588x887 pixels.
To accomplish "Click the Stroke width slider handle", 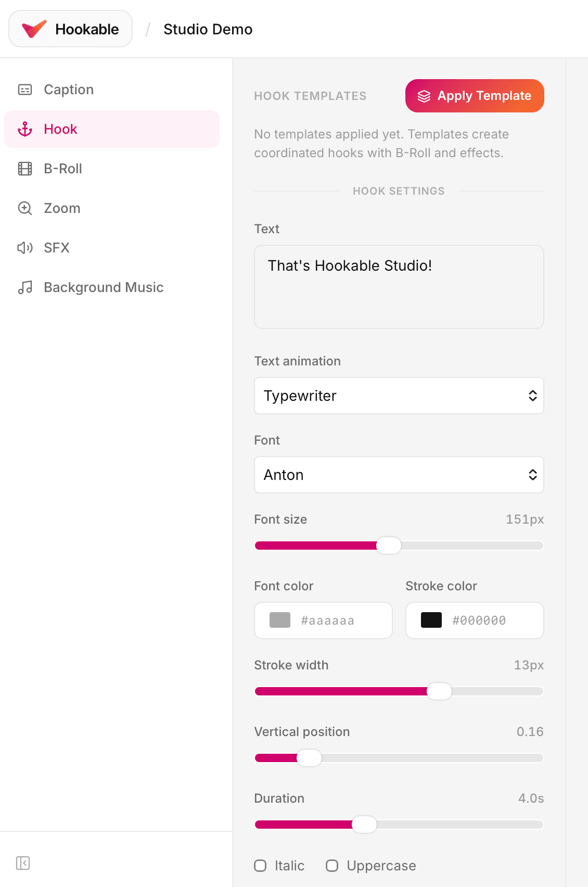I will [439, 691].
